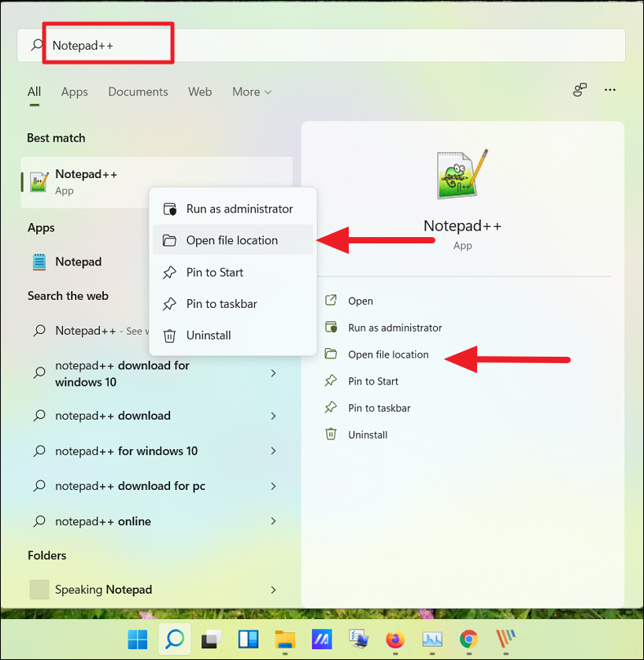Switch to the Documents tab
Image resolution: width=644 pixels, height=660 pixels.
tap(138, 91)
